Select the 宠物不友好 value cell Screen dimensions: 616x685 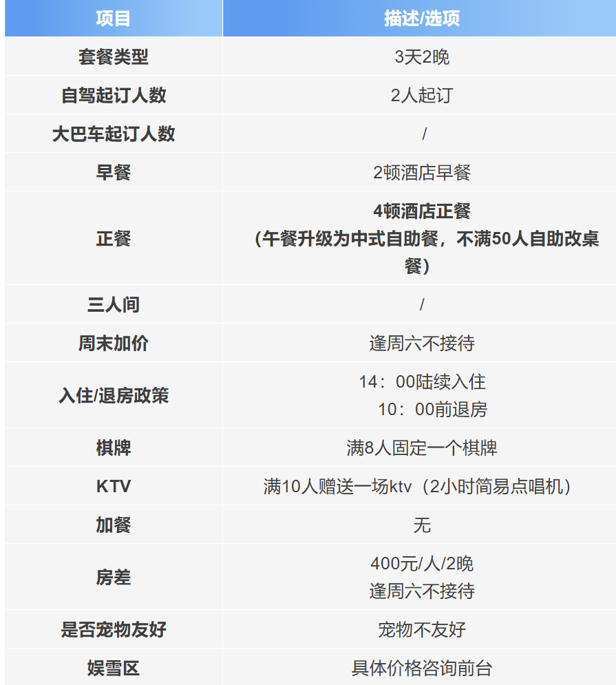[421, 629]
